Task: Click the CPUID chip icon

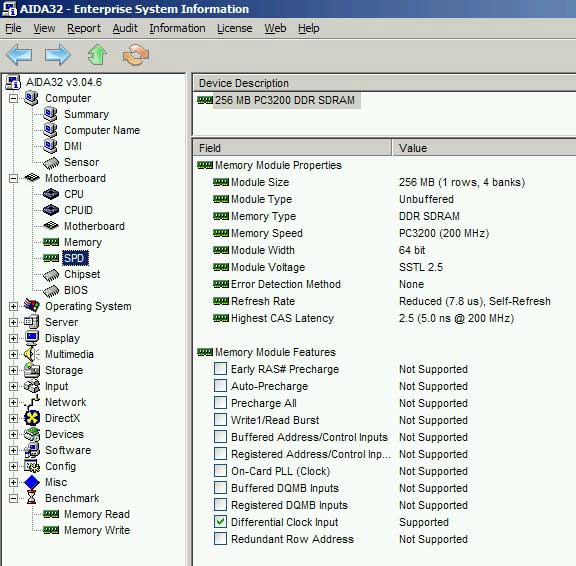Action: (51, 210)
